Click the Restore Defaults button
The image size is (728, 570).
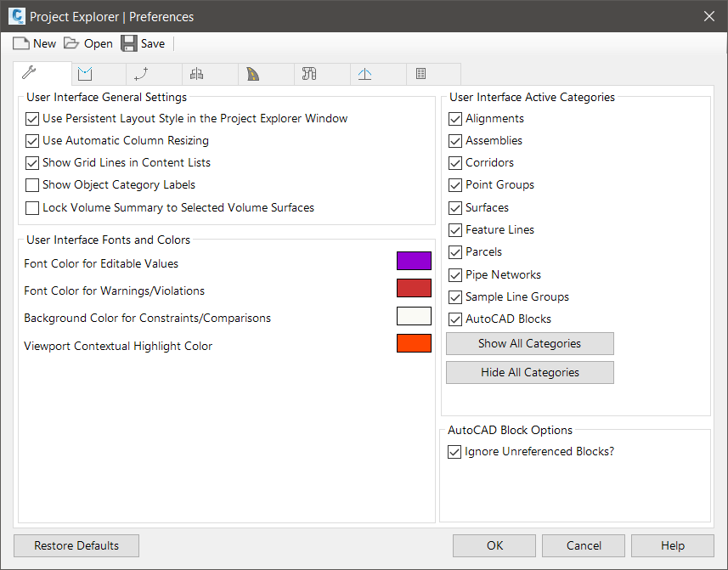click(76, 545)
